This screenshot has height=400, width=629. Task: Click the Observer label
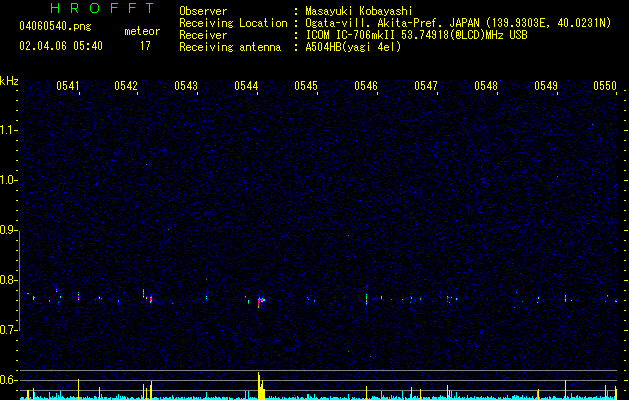[203, 11]
